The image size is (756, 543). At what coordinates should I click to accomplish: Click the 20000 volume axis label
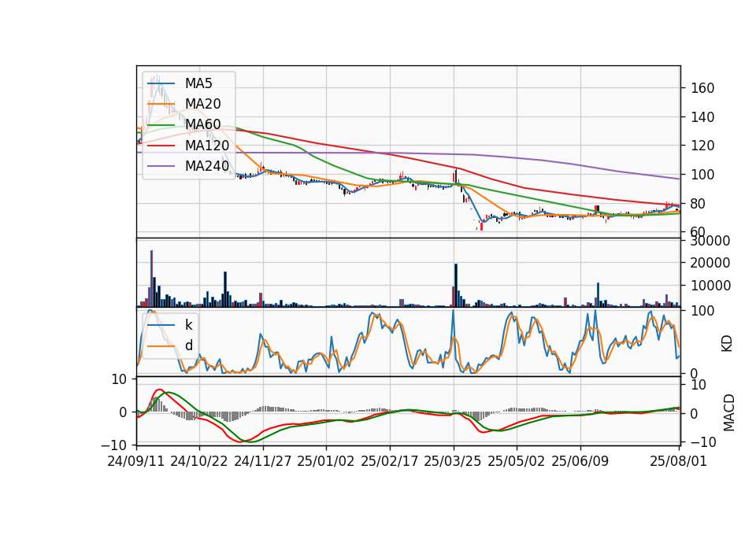(x=710, y=263)
